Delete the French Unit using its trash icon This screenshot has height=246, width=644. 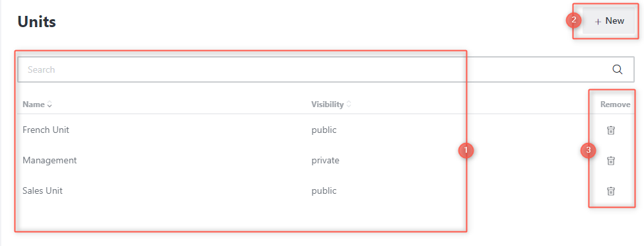(611, 130)
